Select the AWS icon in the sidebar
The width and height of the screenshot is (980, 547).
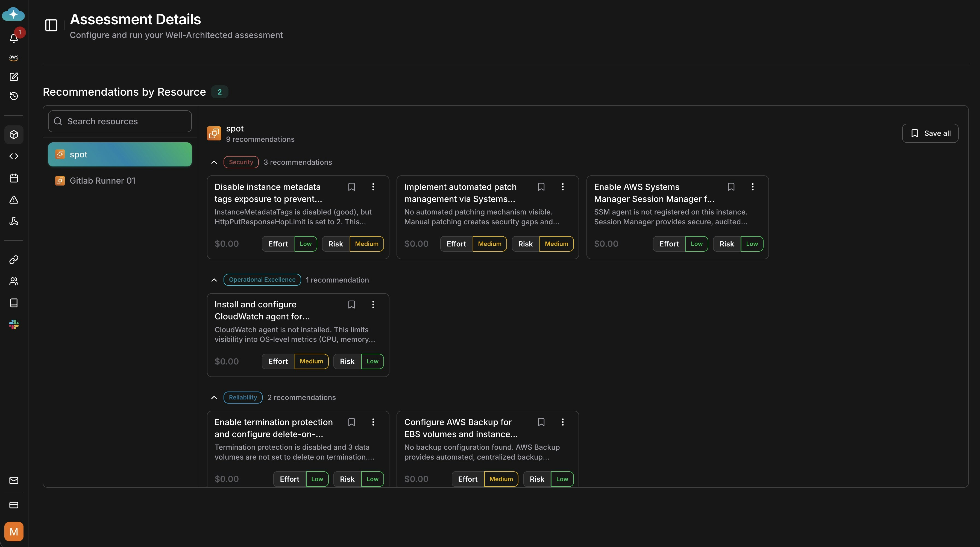pos(14,57)
